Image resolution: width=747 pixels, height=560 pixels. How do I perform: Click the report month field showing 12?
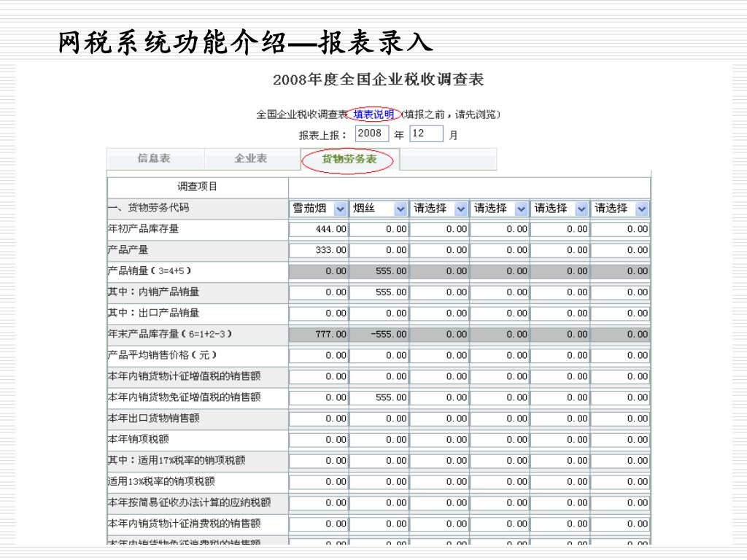coord(426,133)
